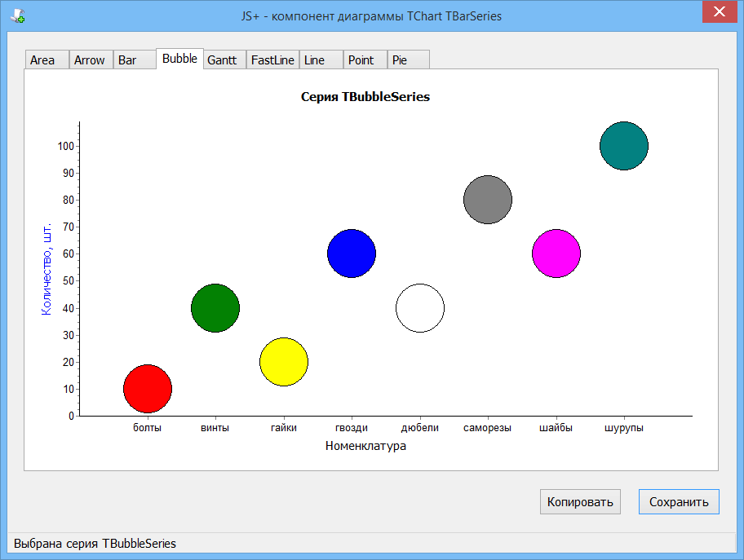Switch to the Point tab

[361, 60]
